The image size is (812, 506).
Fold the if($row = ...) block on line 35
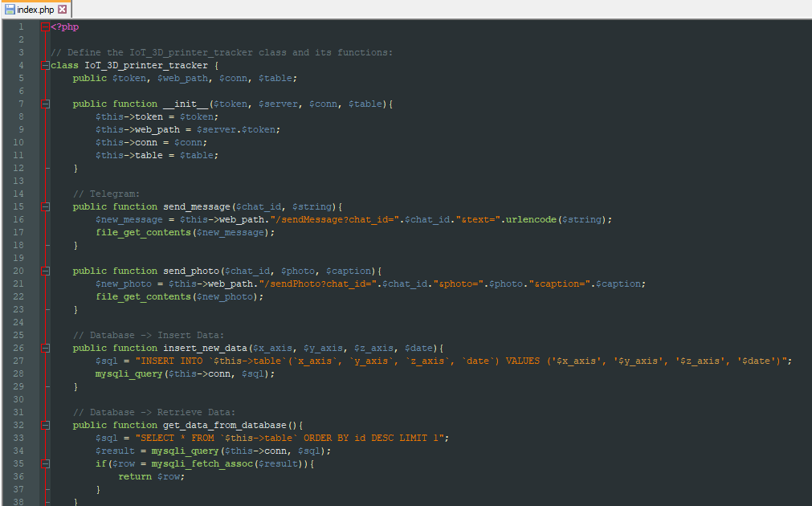point(46,463)
